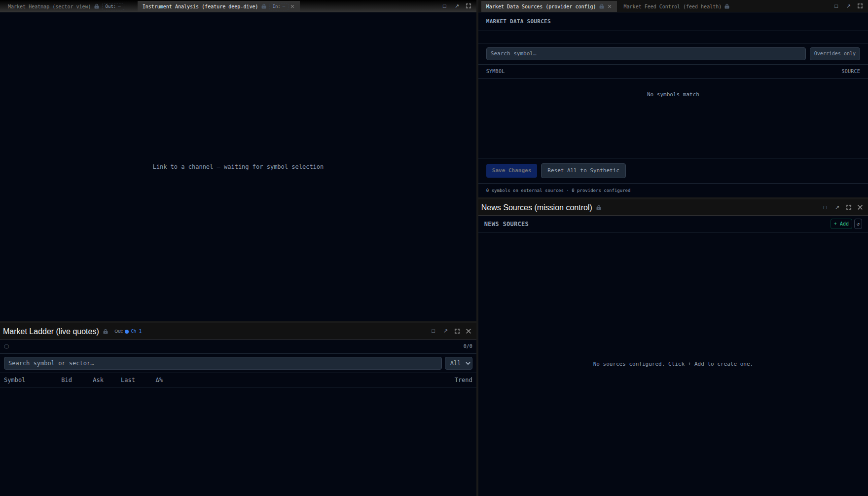868x496 pixels.
Task: Click the 'Link to a channel' waiting message
Action: click(x=238, y=167)
